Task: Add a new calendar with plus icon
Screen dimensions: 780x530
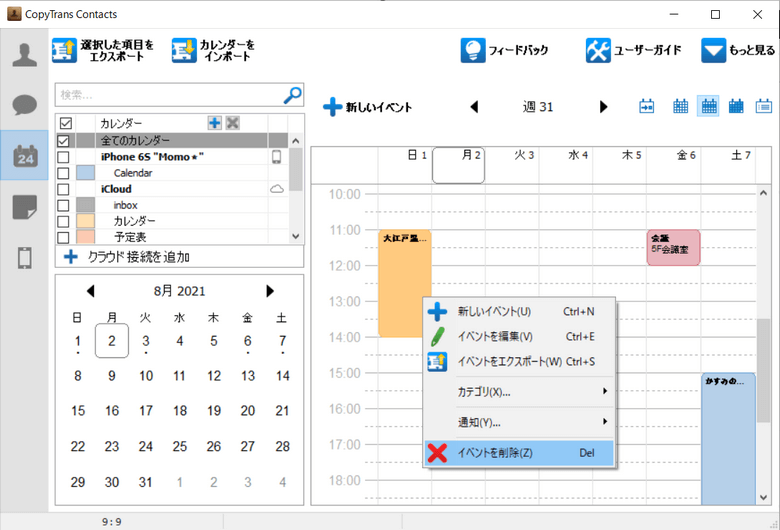Action: point(214,123)
